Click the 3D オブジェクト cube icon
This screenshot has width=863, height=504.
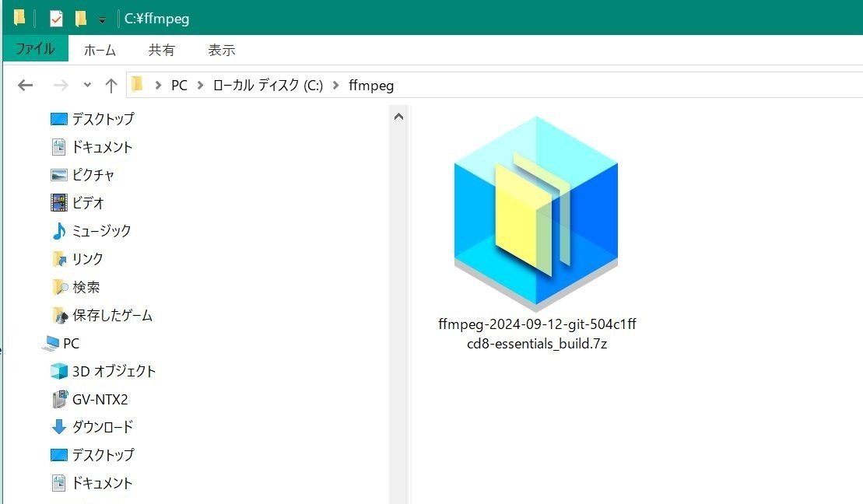(59, 372)
